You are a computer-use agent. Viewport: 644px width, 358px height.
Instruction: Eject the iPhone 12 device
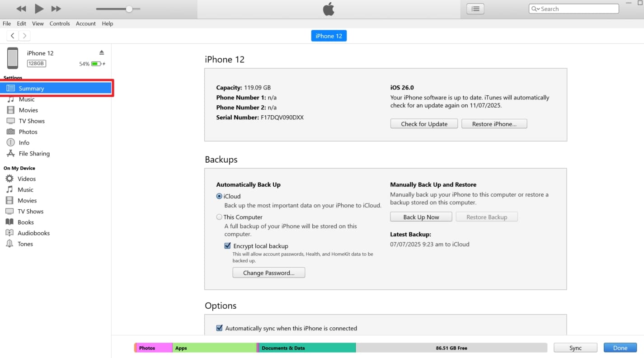102,52
